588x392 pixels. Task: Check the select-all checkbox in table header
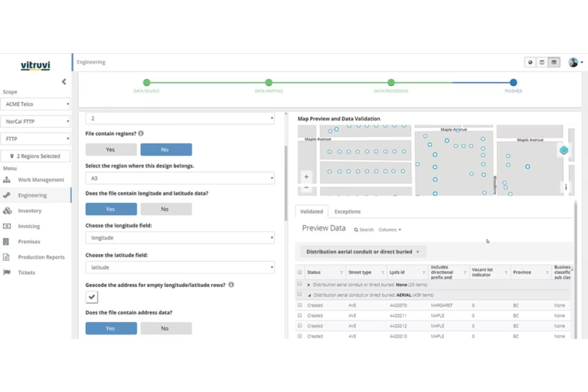300,272
